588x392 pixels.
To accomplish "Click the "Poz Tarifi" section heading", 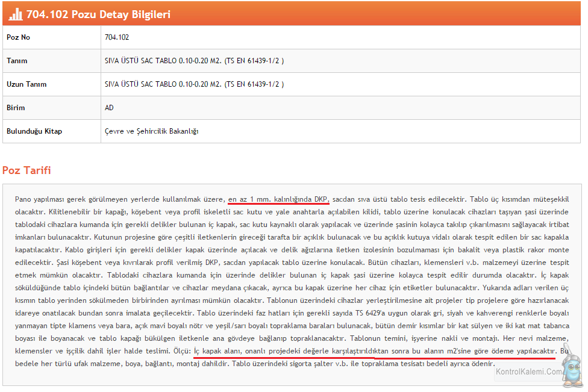I will (x=27, y=170).
